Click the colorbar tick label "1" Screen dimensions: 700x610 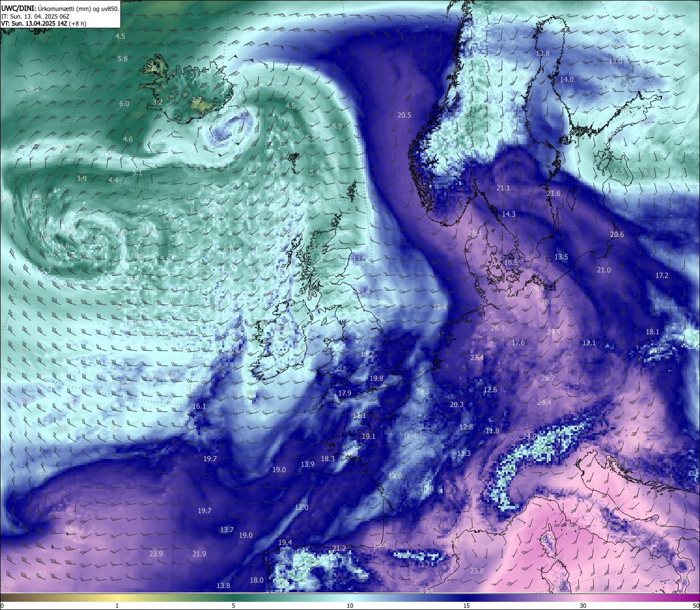[x=117, y=606]
